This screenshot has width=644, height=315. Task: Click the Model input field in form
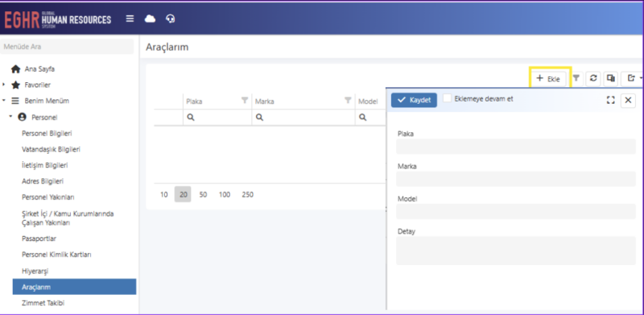tap(516, 211)
